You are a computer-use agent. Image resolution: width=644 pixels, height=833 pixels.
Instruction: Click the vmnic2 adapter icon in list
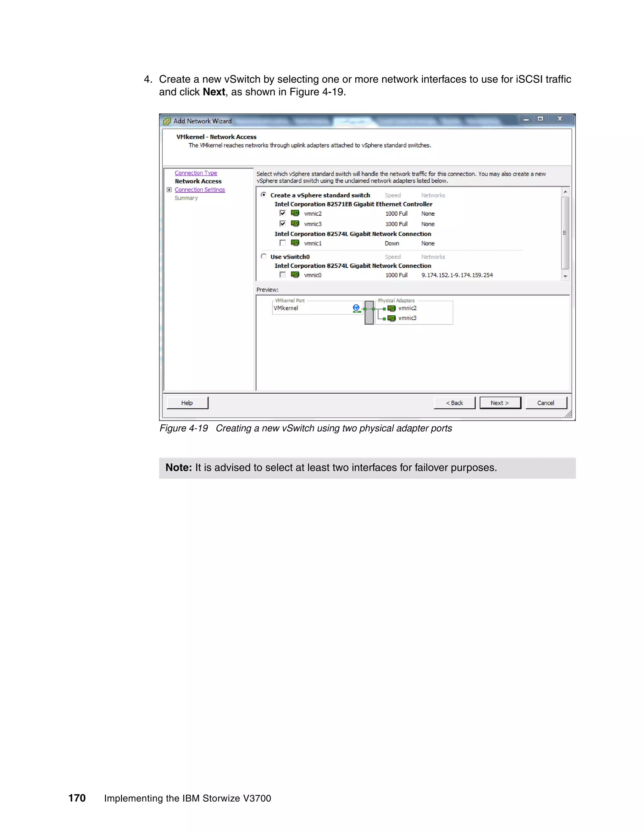[x=295, y=213]
